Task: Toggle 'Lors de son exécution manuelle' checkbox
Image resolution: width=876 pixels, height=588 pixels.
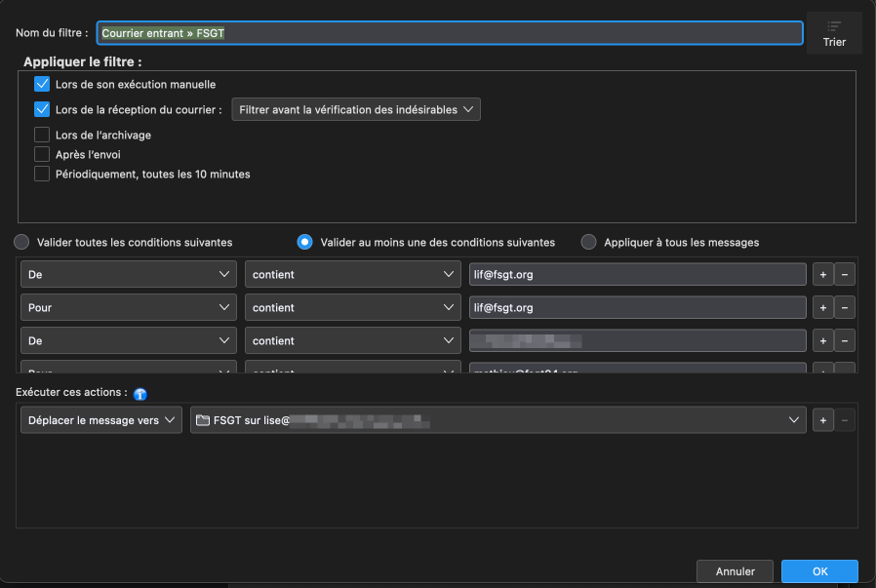Action: (42, 84)
